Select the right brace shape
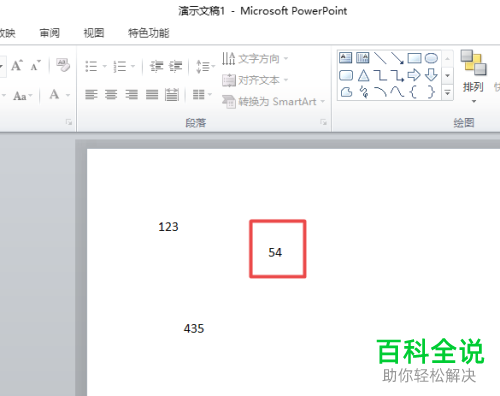This screenshot has height=396, width=500. coord(431,92)
